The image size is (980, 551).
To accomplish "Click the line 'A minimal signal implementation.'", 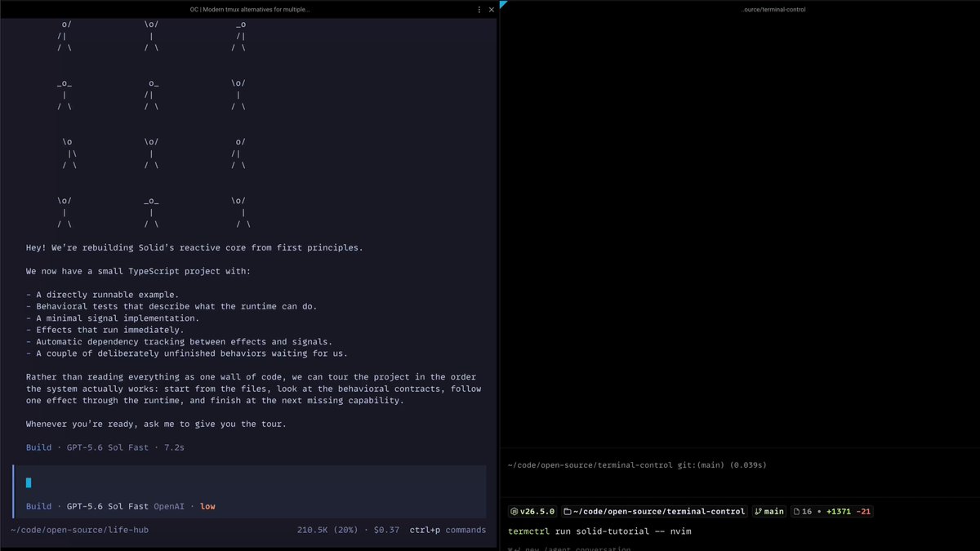I will (112, 318).
